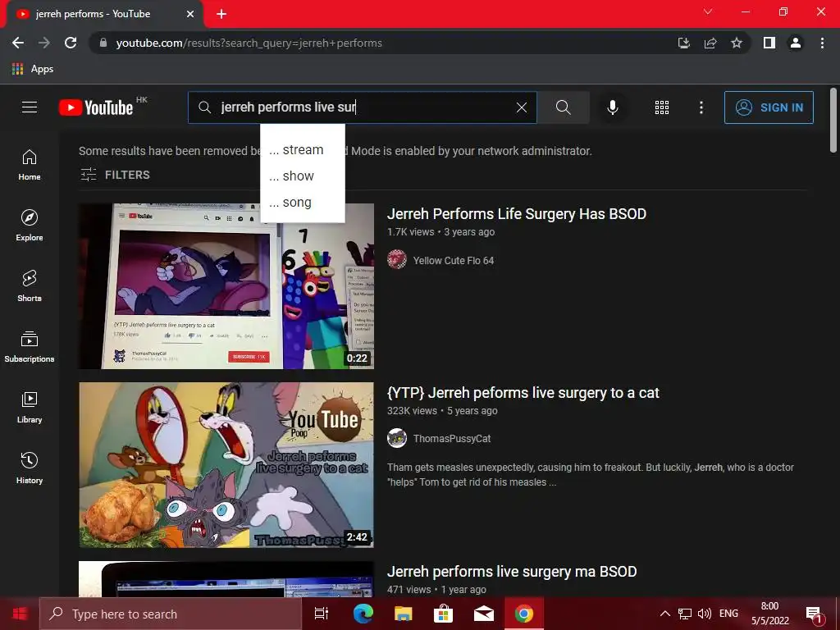840x630 pixels.
Task: Select the '... stream' suggestion
Action: tap(302, 150)
